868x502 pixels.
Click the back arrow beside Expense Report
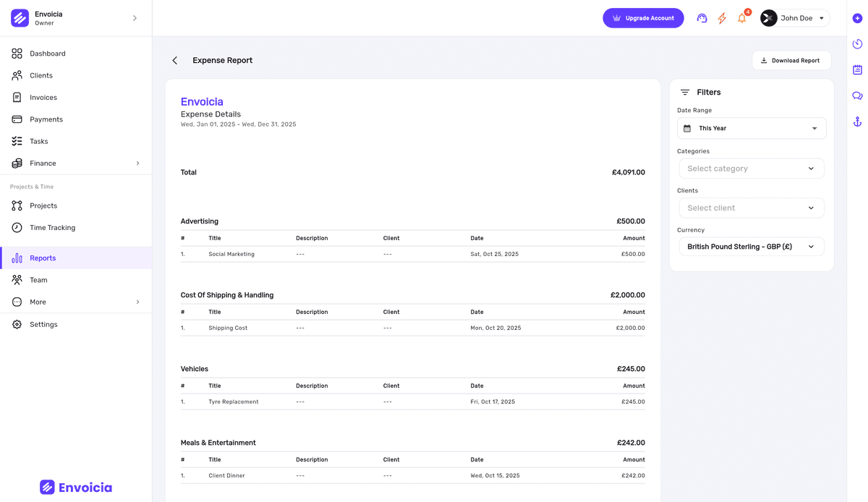174,60
